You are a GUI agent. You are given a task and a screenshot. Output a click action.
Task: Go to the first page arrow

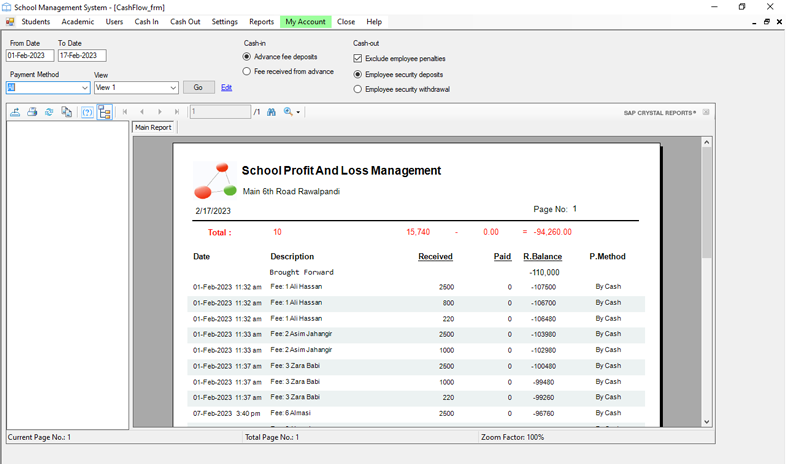[124, 112]
